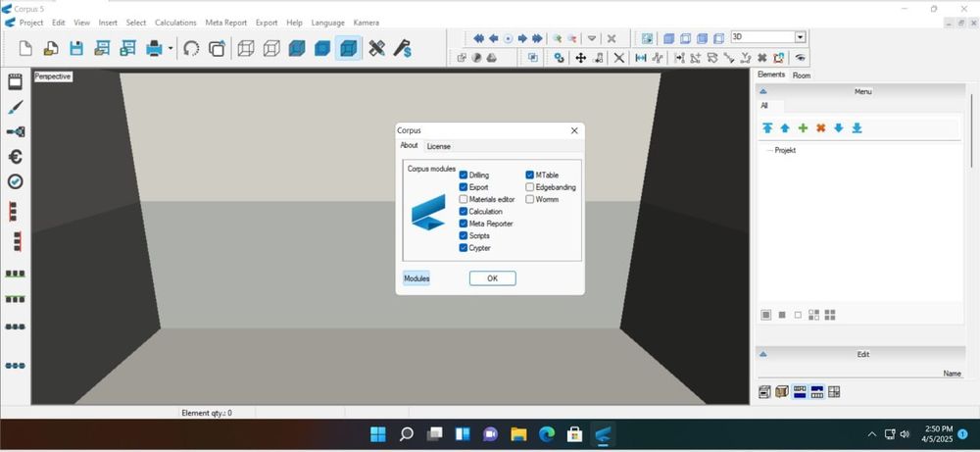The height and width of the screenshot is (452, 980).
Task: Select the All tab under Menu
Action: [764, 106]
